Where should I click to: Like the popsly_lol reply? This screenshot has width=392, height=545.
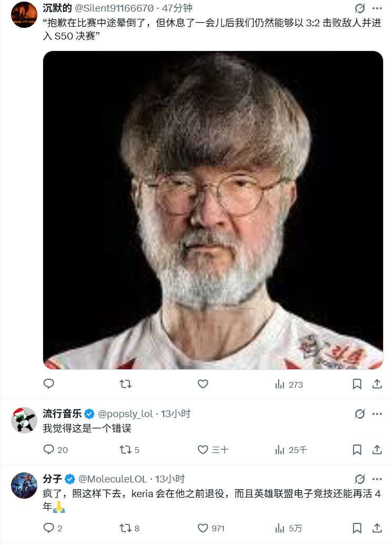pos(213,449)
